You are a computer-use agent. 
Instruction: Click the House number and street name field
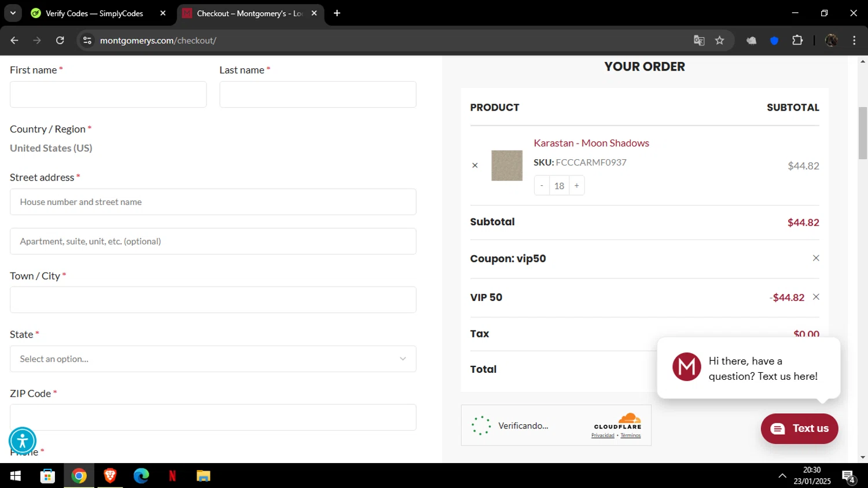click(x=213, y=202)
